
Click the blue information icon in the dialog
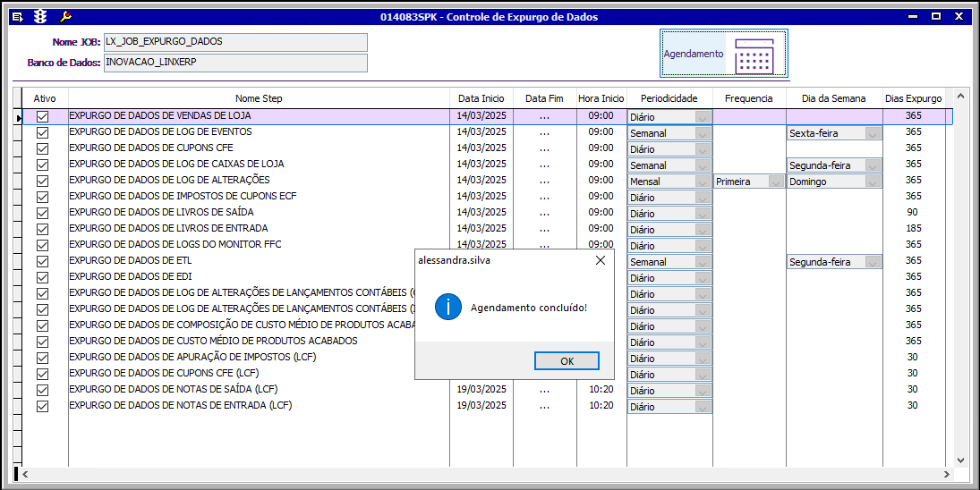click(x=448, y=307)
